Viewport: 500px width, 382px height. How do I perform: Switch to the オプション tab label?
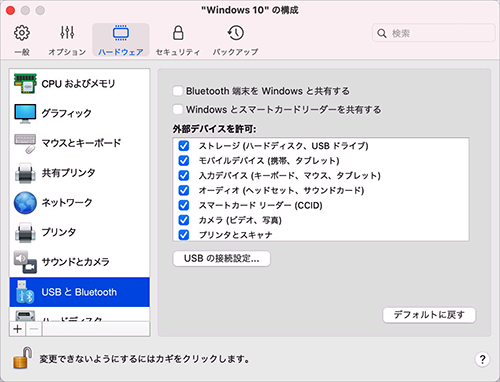67,52
